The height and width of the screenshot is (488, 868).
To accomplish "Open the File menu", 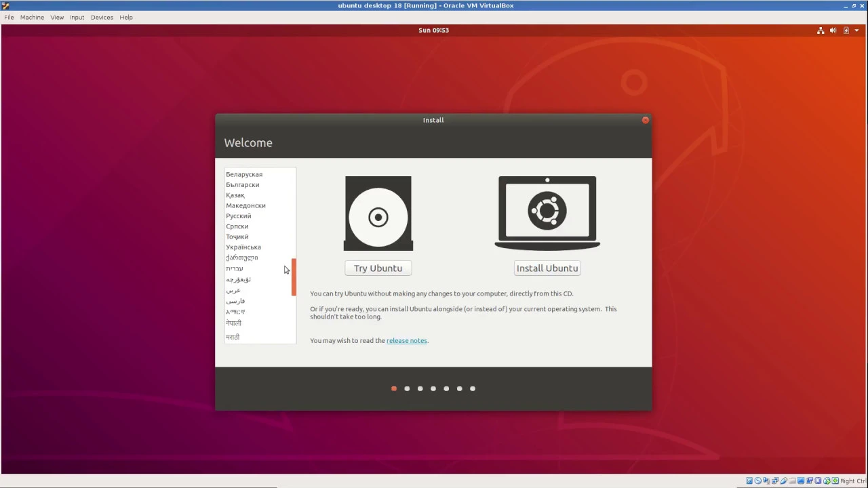I will click(x=9, y=17).
